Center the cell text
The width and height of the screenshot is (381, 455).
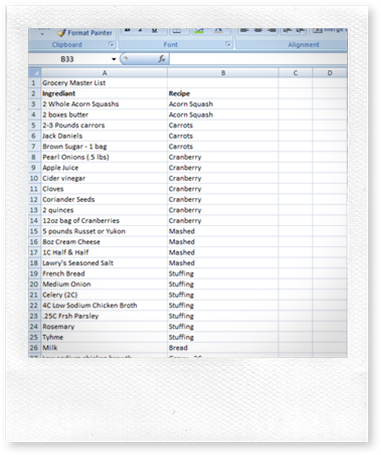click(258, 31)
